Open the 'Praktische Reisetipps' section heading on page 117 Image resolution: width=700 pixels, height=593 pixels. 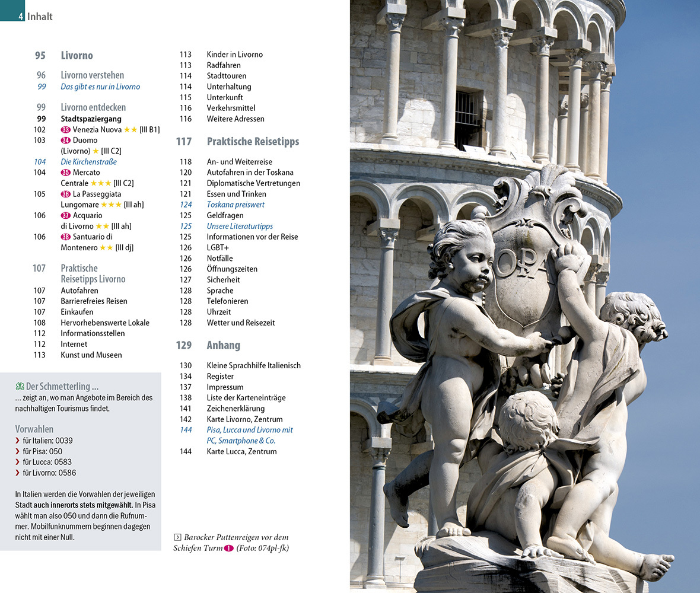[x=253, y=142]
